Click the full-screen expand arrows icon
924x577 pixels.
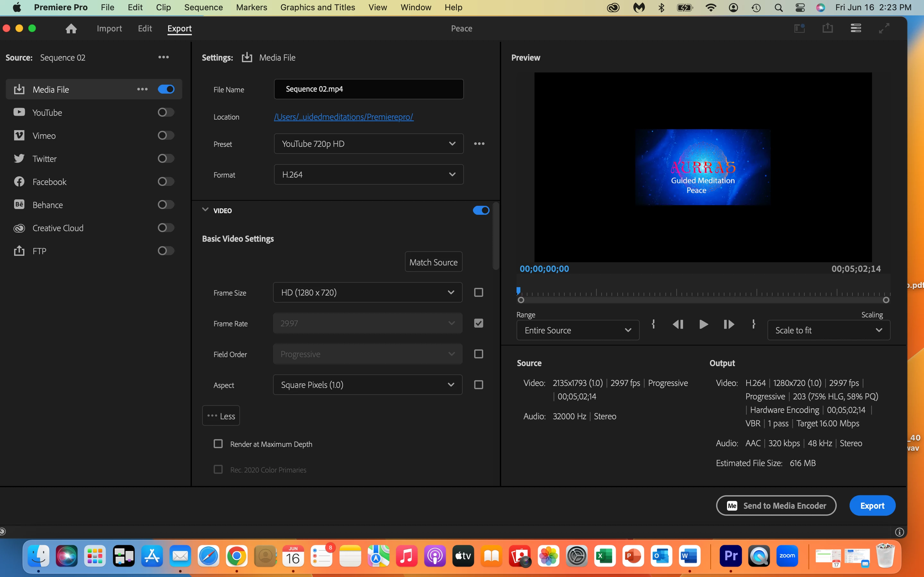pyautogui.click(x=884, y=28)
